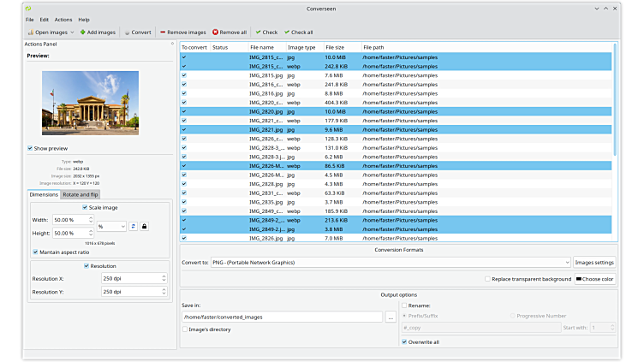Click the Remove images toolbar icon
Screen dimensions: 644x362
163,33
